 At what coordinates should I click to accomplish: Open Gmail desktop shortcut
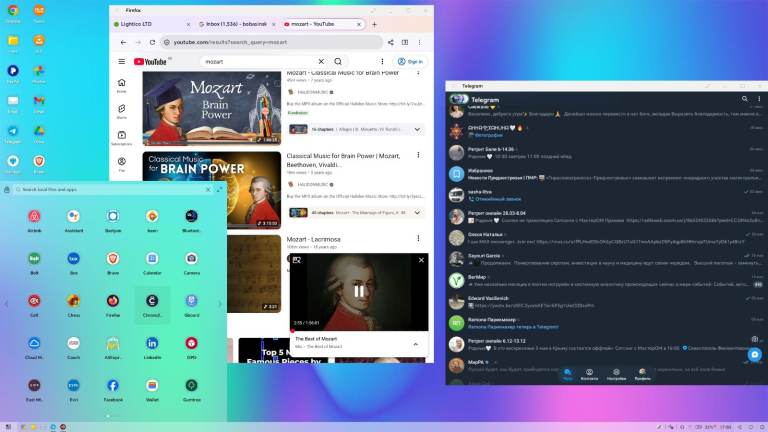pos(39,103)
